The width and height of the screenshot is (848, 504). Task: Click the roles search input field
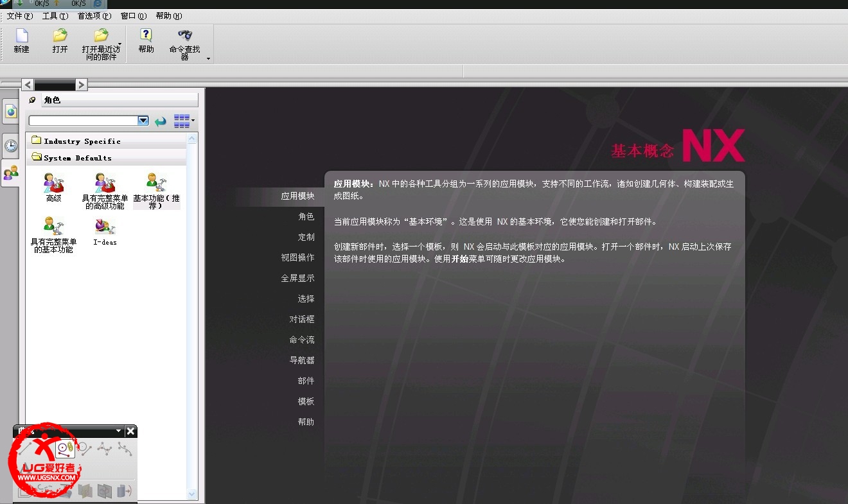[83, 121]
